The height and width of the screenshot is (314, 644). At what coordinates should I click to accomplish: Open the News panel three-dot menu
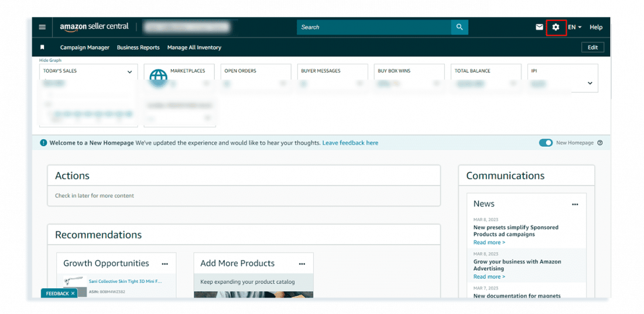click(x=575, y=204)
